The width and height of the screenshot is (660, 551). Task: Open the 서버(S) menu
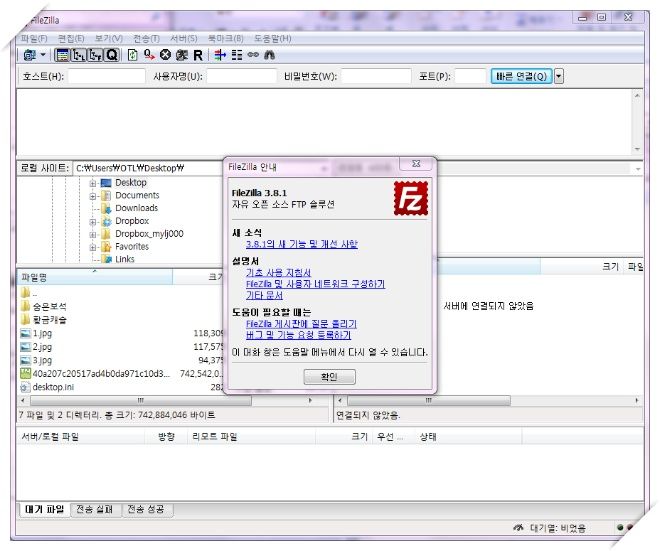point(184,39)
